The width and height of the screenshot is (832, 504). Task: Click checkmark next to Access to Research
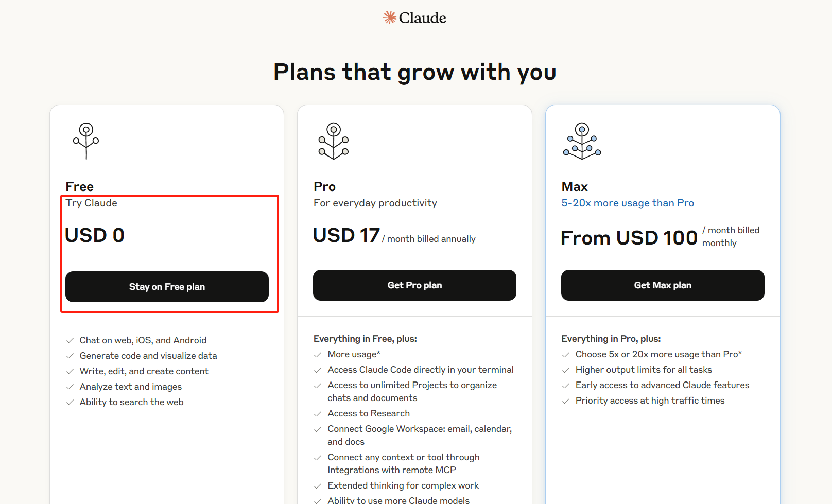tap(318, 413)
